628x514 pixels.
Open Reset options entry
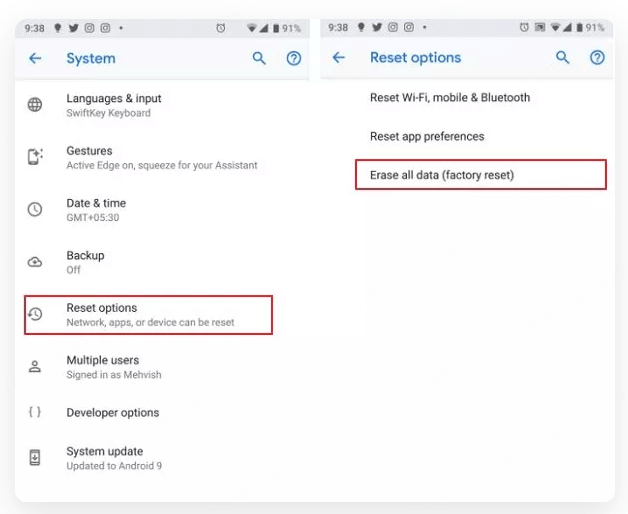[148, 314]
